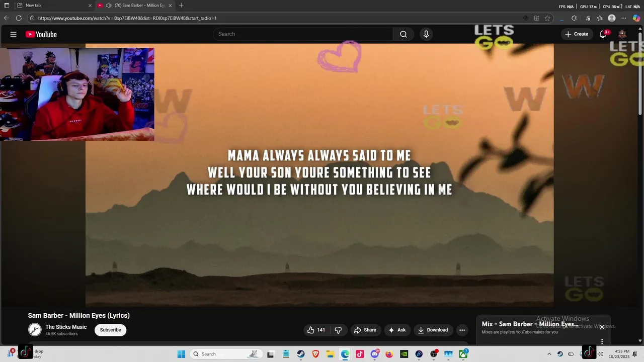Open the split screen icon in address bar

[x=536, y=18]
